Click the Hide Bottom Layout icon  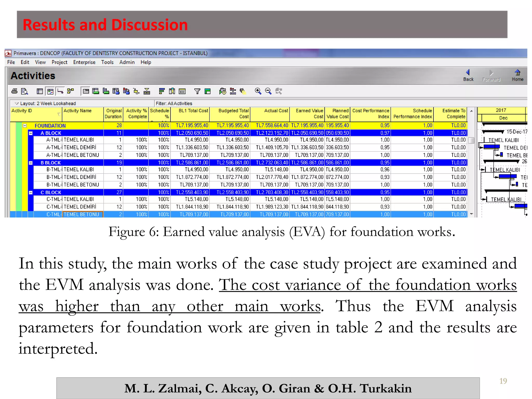click(x=147, y=91)
